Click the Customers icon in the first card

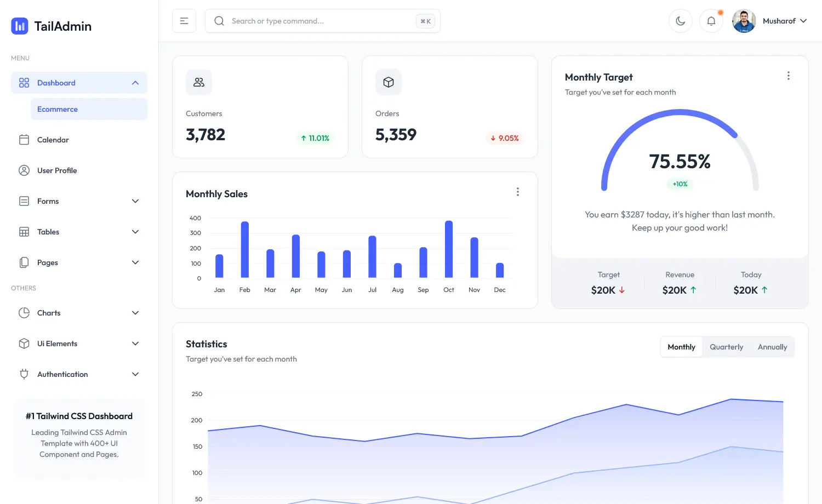coord(198,82)
